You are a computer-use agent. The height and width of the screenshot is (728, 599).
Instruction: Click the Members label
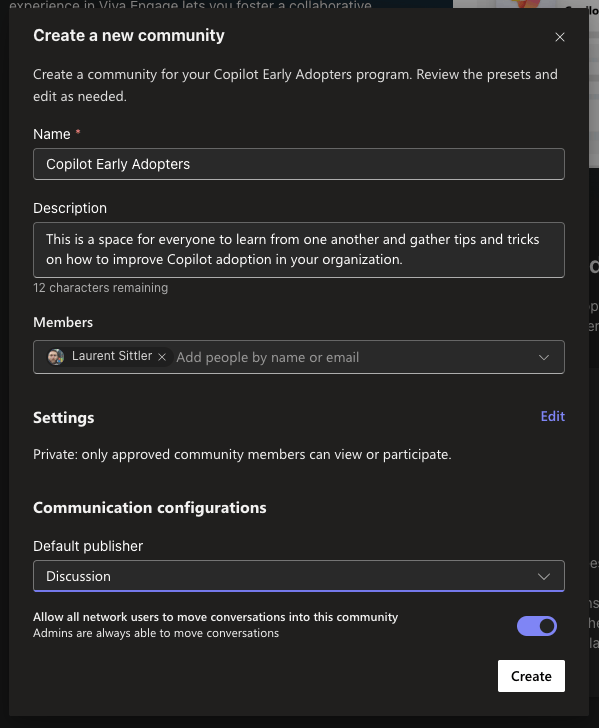coord(63,322)
